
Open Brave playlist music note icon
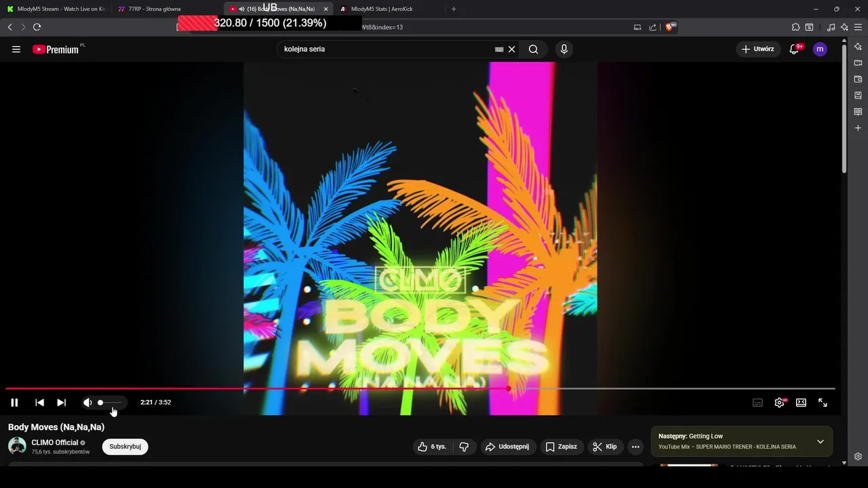point(831,27)
